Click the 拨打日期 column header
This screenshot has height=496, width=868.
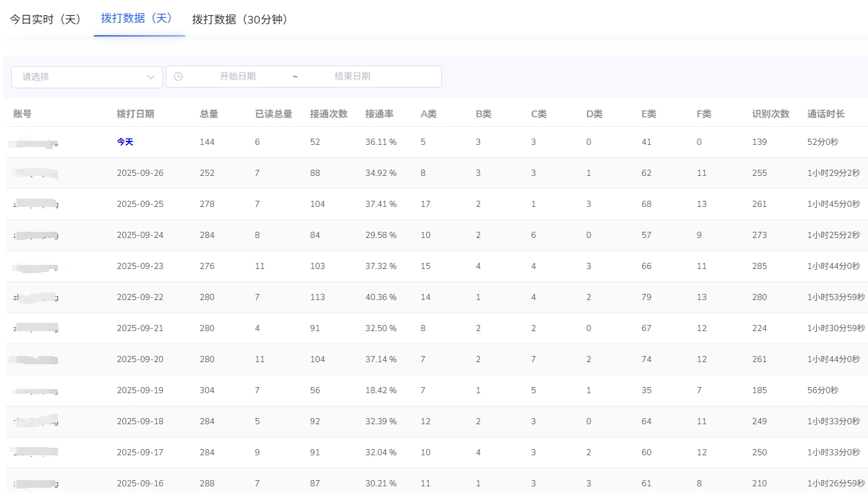(135, 114)
